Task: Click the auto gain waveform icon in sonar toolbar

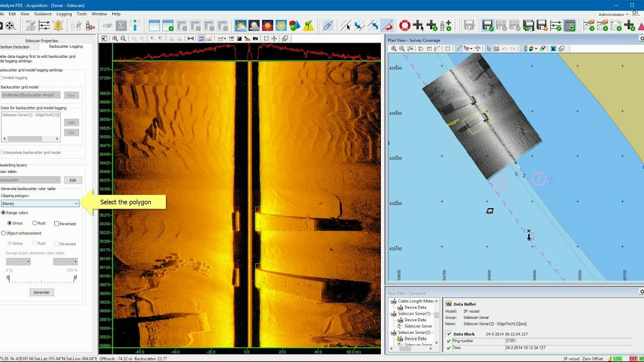Action: [202, 38]
